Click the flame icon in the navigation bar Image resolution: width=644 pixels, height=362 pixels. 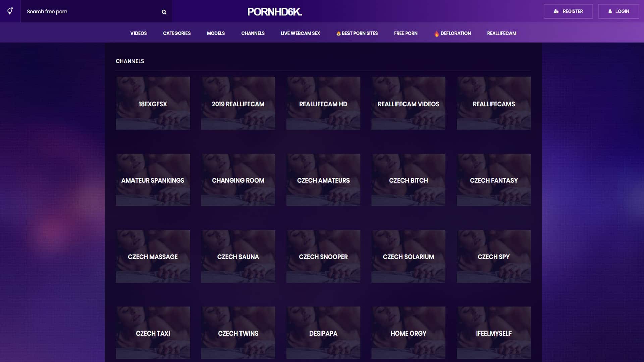pos(436,33)
